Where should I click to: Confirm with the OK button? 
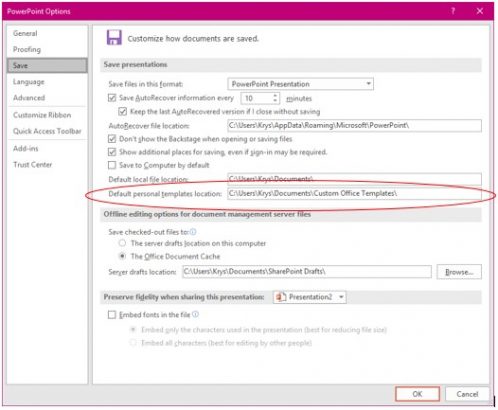(417, 394)
